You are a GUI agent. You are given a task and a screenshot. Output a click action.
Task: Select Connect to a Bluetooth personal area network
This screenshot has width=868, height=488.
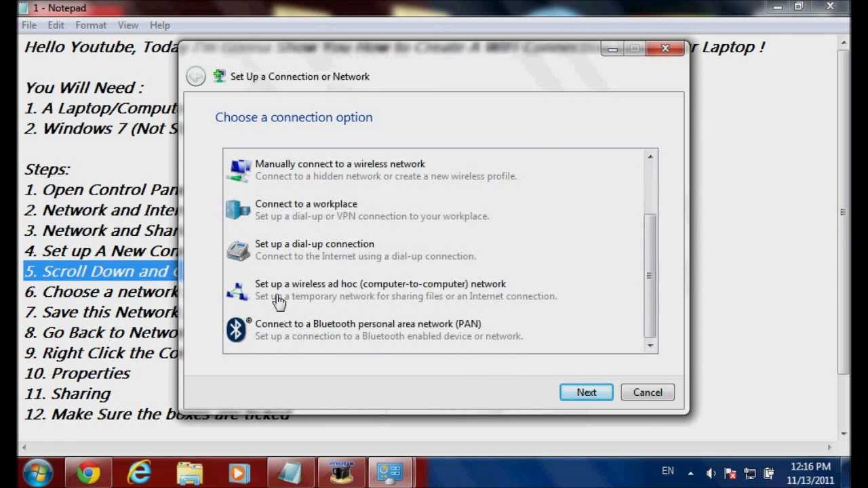[x=433, y=330]
